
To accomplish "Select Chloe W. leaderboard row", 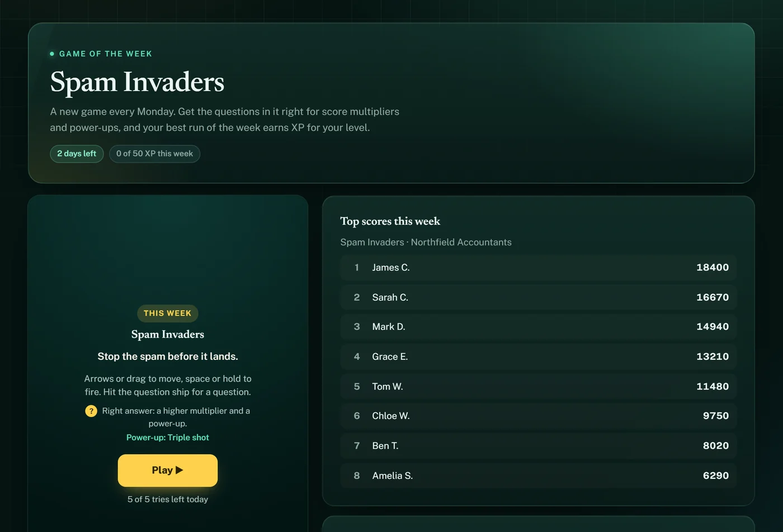I will (539, 416).
